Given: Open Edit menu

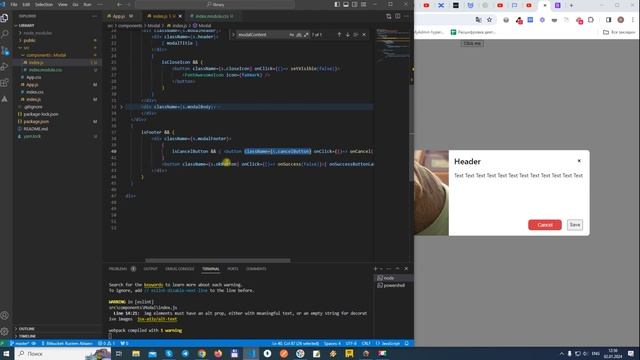Looking at the screenshot, I should (x=26, y=4).
